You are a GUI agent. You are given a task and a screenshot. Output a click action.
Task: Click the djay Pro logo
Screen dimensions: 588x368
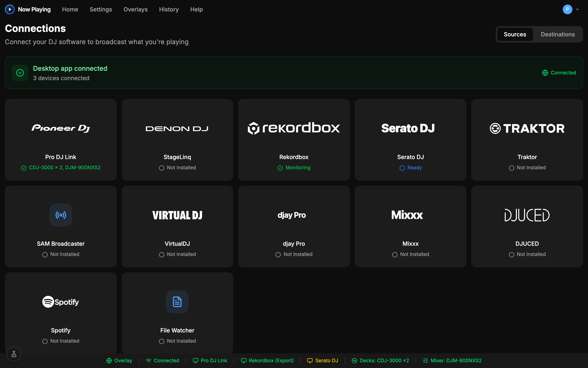point(292,215)
